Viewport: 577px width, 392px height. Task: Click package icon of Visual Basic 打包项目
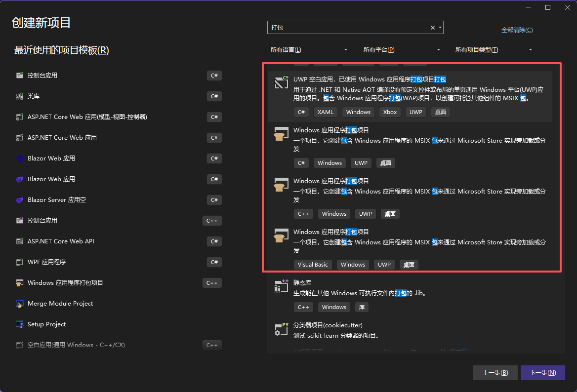pos(282,235)
